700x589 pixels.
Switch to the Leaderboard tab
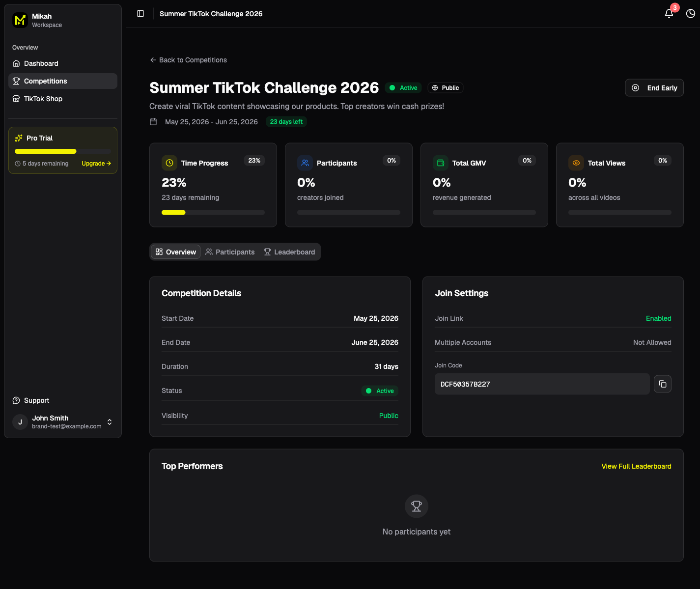[x=289, y=252]
